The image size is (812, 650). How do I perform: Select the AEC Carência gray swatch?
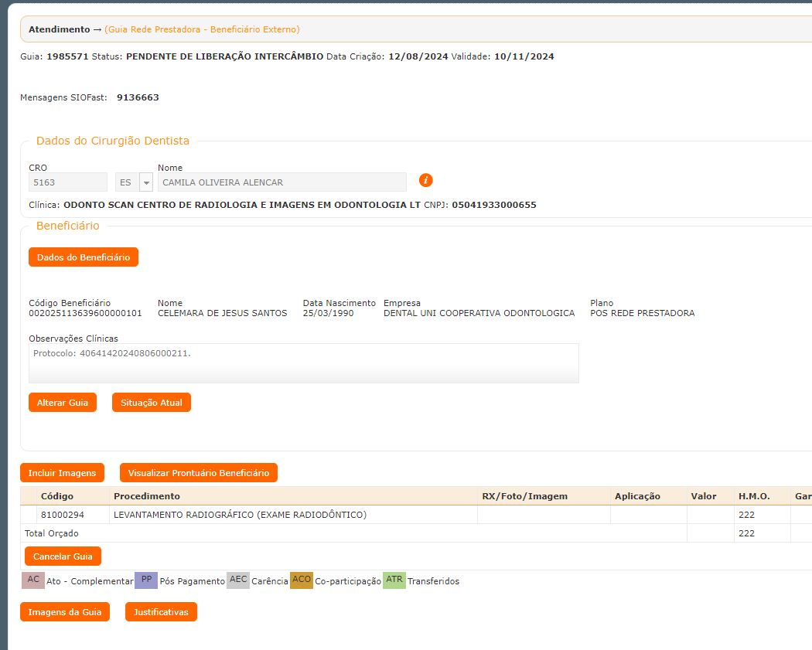point(238,580)
